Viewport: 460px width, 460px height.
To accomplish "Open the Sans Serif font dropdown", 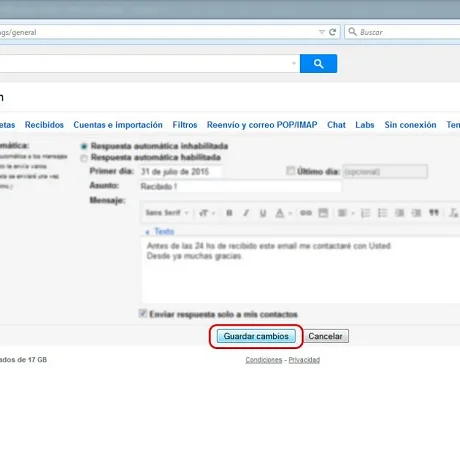I will pyautogui.click(x=167, y=213).
